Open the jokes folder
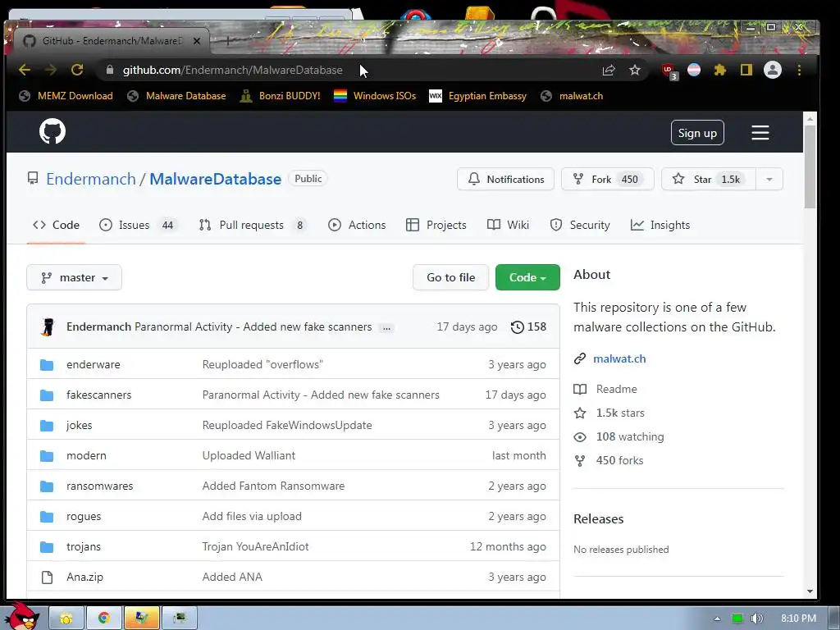 click(79, 426)
